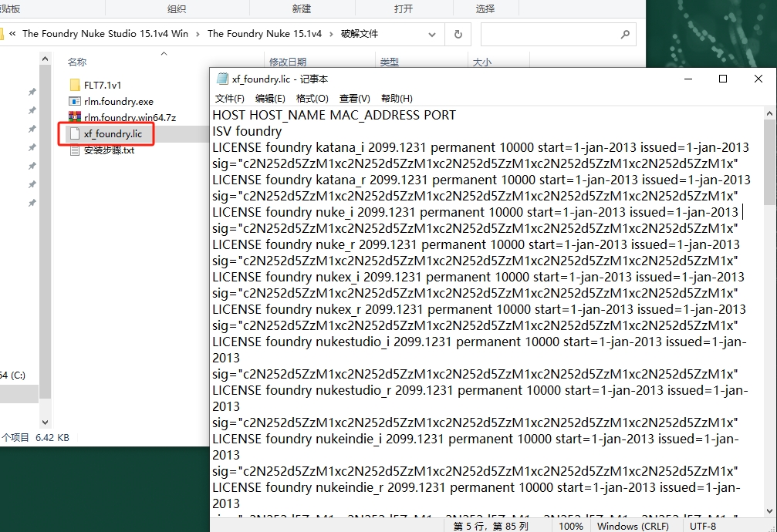Open the 文件(F) menu in Notepad

(229, 98)
